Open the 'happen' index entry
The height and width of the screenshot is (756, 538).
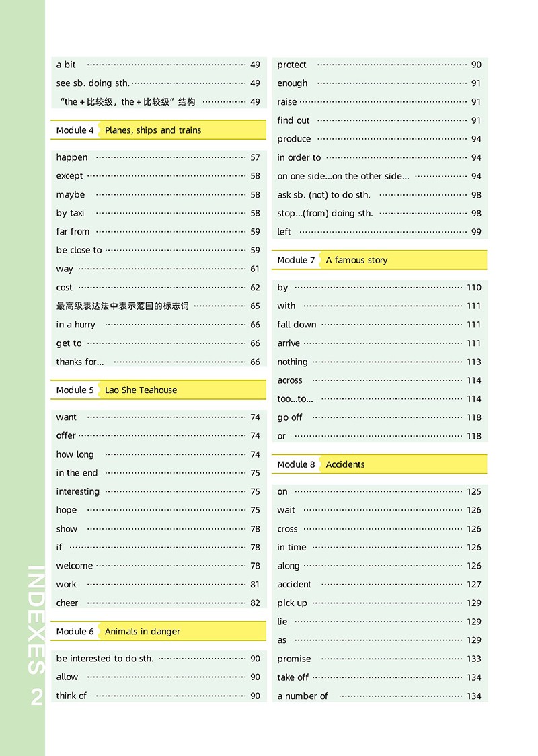pos(72,157)
